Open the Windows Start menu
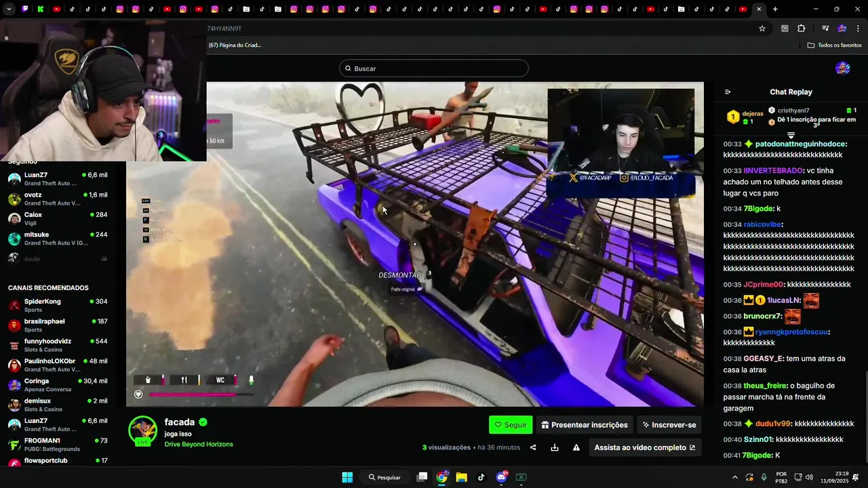 [x=347, y=477]
